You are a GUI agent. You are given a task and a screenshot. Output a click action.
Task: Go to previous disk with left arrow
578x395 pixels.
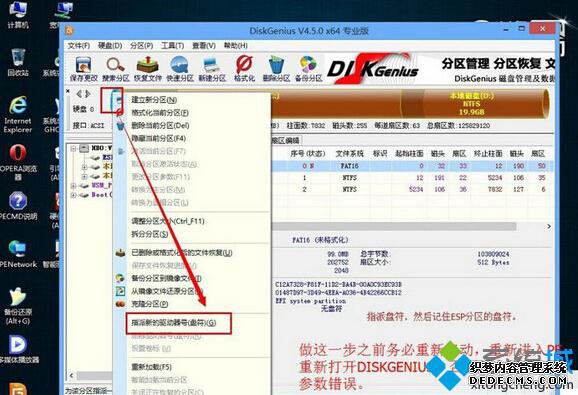pyautogui.click(x=79, y=94)
